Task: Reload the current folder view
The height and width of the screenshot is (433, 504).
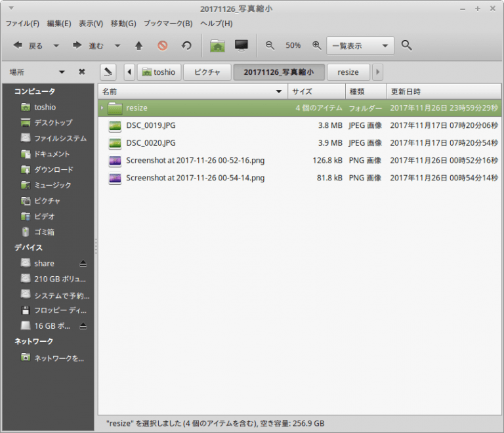Action: click(186, 46)
